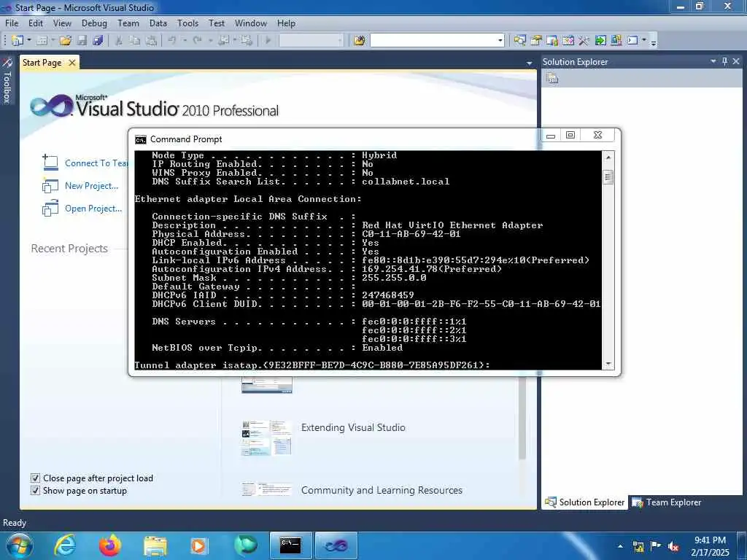Click the Find in Files icon
The width and height of the screenshot is (747, 560).
(360, 41)
